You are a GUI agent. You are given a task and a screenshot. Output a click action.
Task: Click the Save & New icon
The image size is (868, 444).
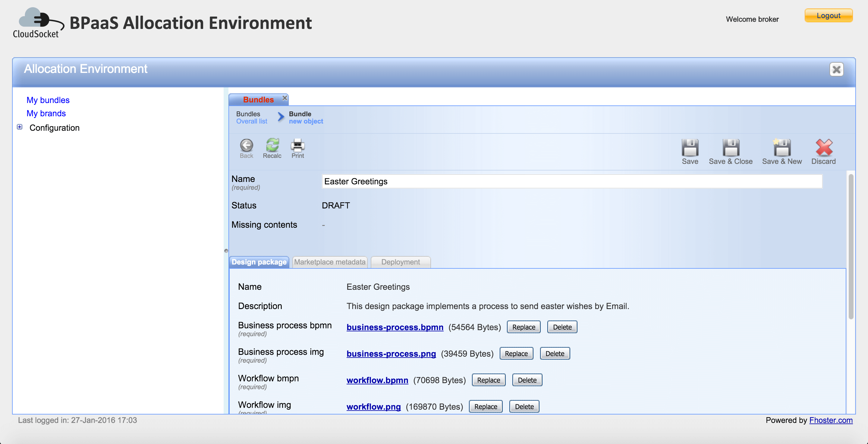(x=782, y=148)
